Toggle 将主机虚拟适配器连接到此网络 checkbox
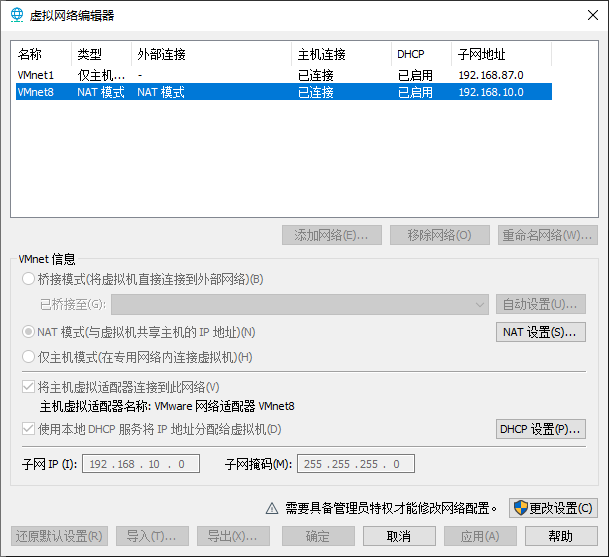The height and width of the screenshot is (557, 609). click(28, 387)
